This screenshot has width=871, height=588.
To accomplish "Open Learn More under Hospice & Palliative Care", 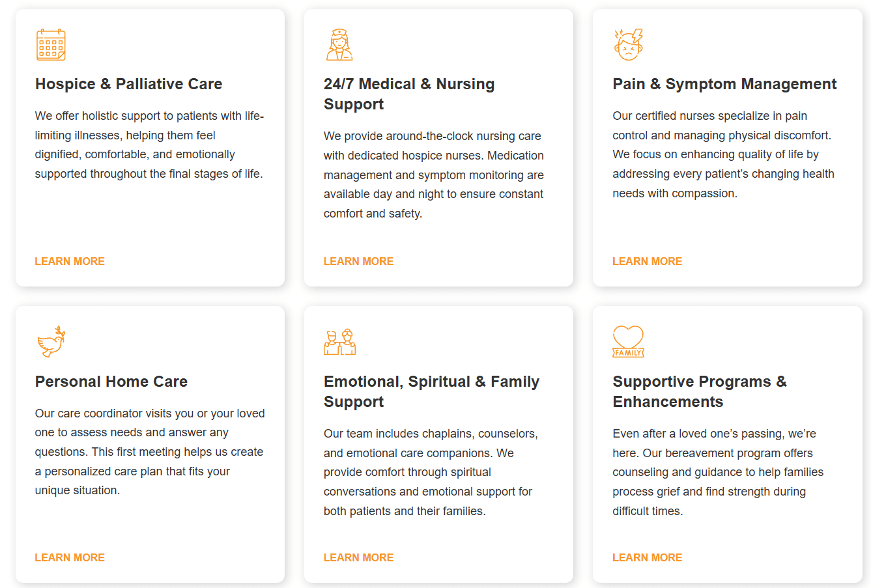I will 70,261.
